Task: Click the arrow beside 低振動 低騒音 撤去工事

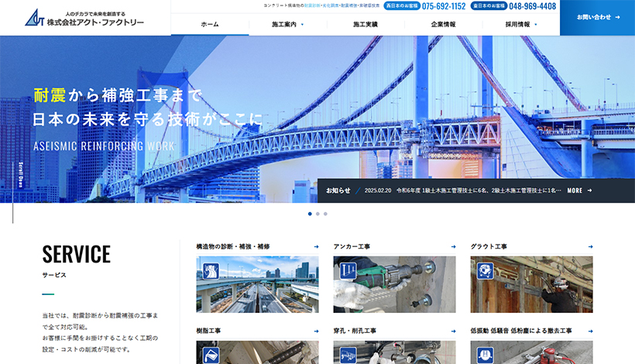Action: tap(590, 331)
